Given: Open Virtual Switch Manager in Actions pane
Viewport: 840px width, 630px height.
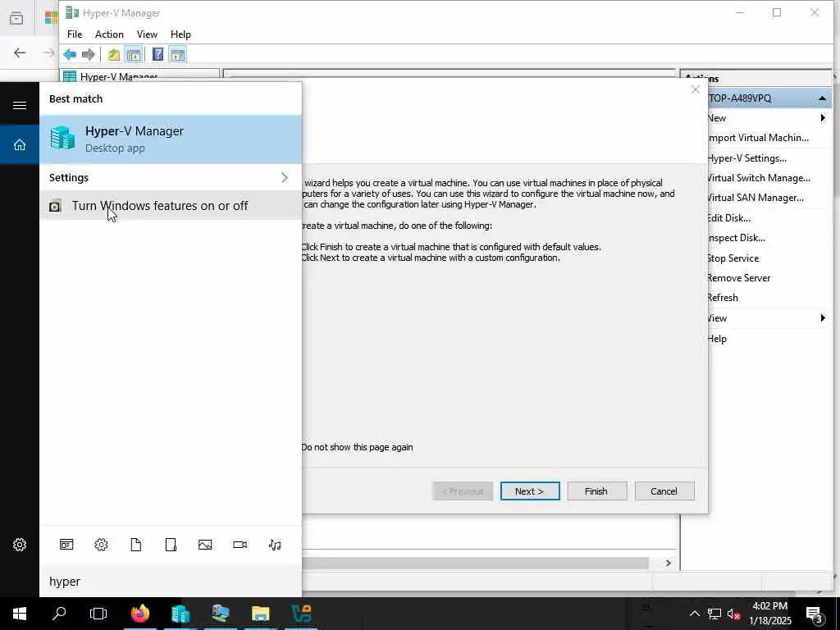Looking at the screenshot, I should (759, 178).
